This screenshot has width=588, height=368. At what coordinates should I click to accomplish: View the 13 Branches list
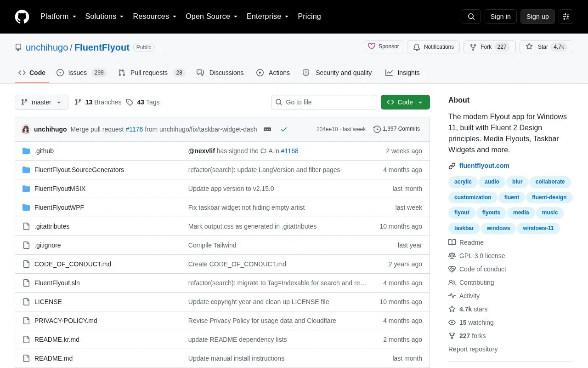tap(98, 102)
